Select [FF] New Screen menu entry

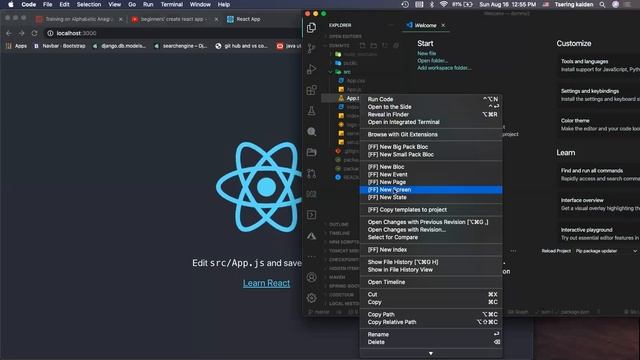point(431,190)
